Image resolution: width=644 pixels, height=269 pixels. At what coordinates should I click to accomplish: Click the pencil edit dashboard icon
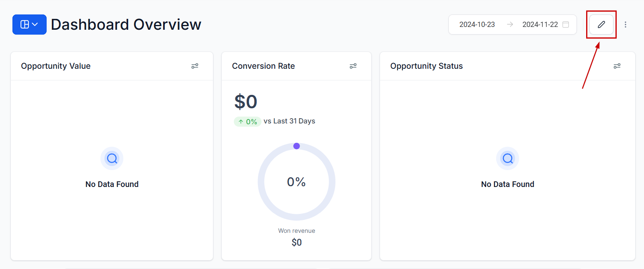601,25
